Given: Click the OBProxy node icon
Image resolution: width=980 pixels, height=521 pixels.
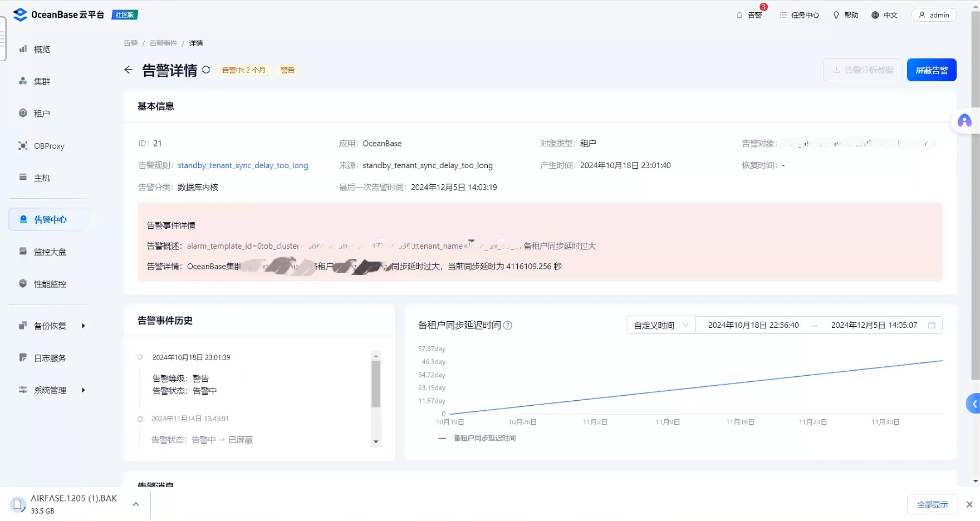Looking at the screenshot, I should (x=23, y=145).
